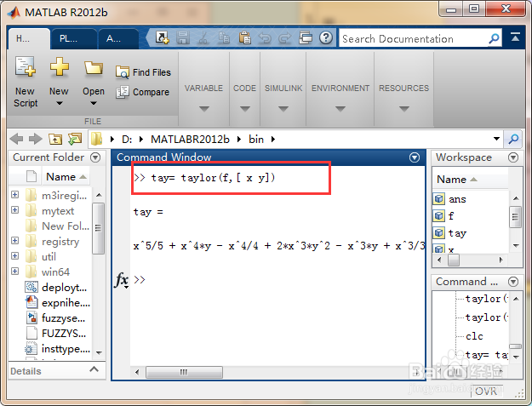Screen dimensions: 532x406
Task: Click the documentation search magnifier icon
Action: coord(494,38)
